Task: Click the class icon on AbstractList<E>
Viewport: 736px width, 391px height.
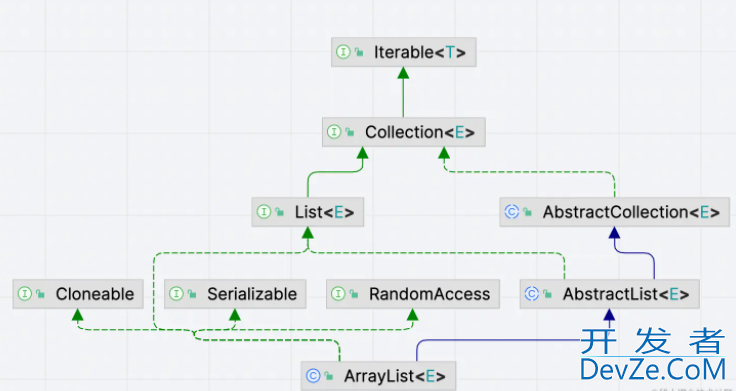Action: point(531,294)
